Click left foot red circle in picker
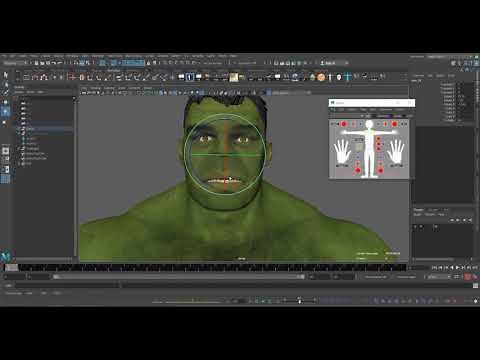The image size is (480, 360). 358,170
